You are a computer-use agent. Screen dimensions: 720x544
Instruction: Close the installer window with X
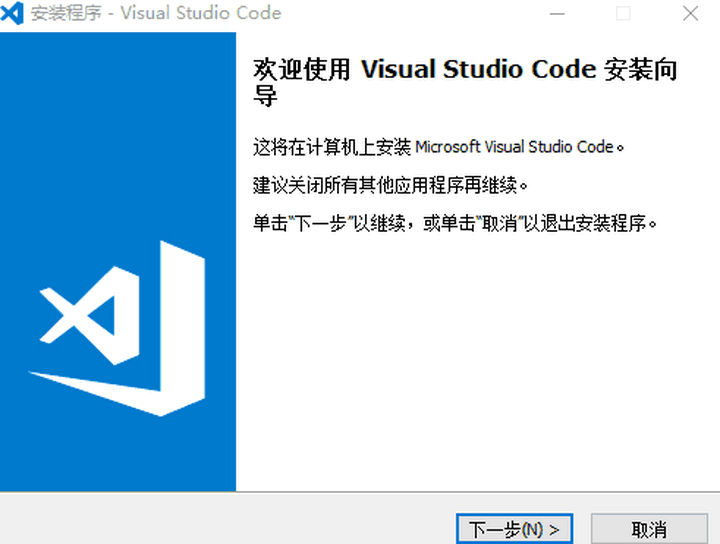coord(690,14)
